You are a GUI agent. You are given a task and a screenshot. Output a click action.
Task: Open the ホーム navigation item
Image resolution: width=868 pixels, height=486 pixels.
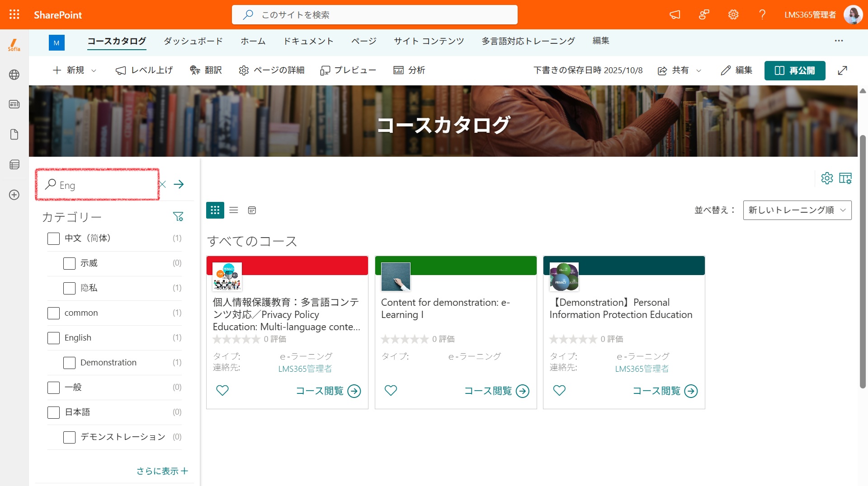253,41
